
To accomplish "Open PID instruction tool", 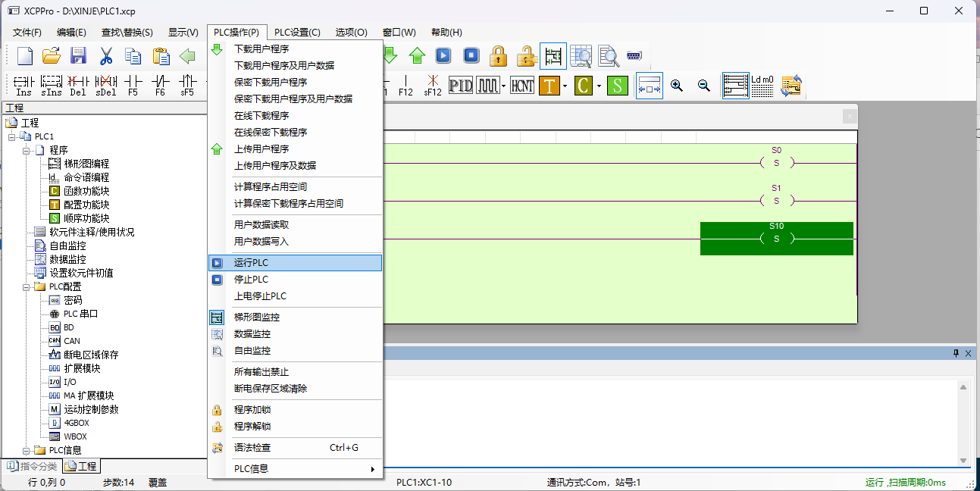I will click(x=461, y=85).
